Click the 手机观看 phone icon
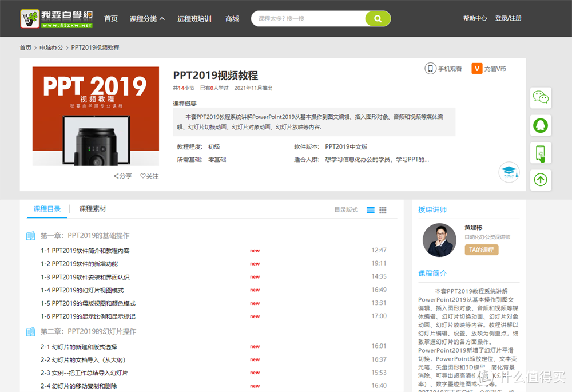Image resolution: width=572 pixels, height=392 pixels. click(431, 68)
